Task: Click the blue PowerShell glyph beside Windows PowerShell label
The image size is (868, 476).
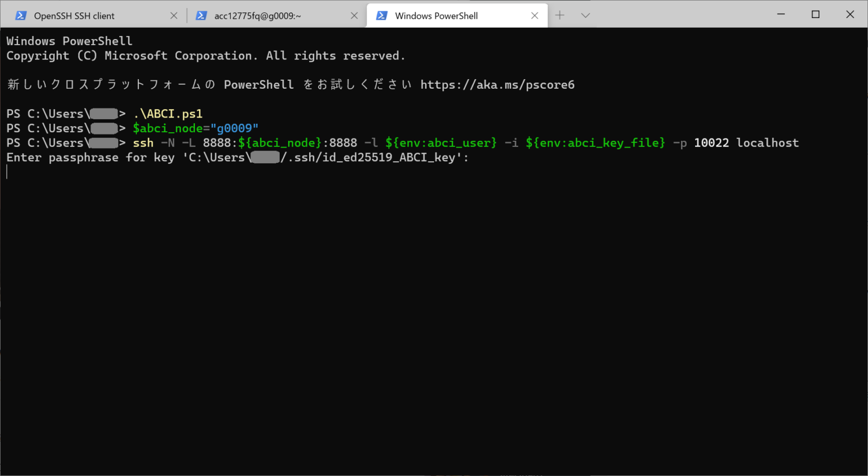Action: [x=382, y=15]
